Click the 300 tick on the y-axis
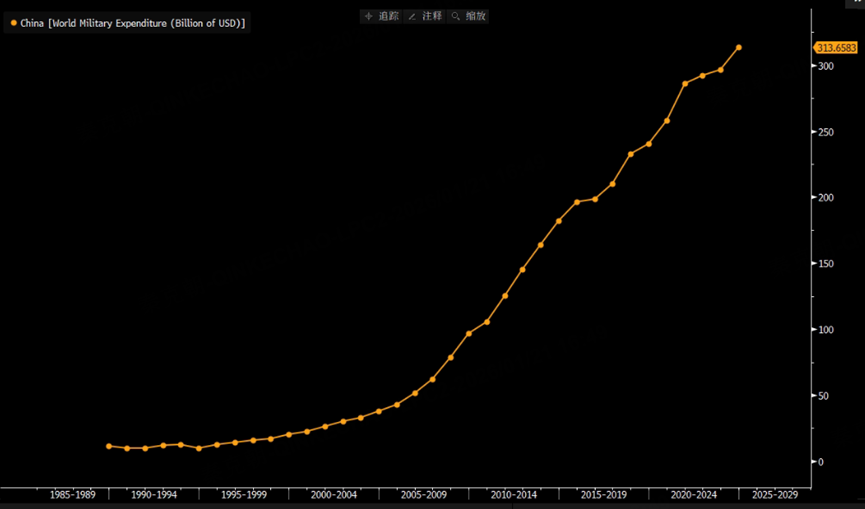Image resolution: width=865 pixels, height=509 pixels. tap(826, 66)
